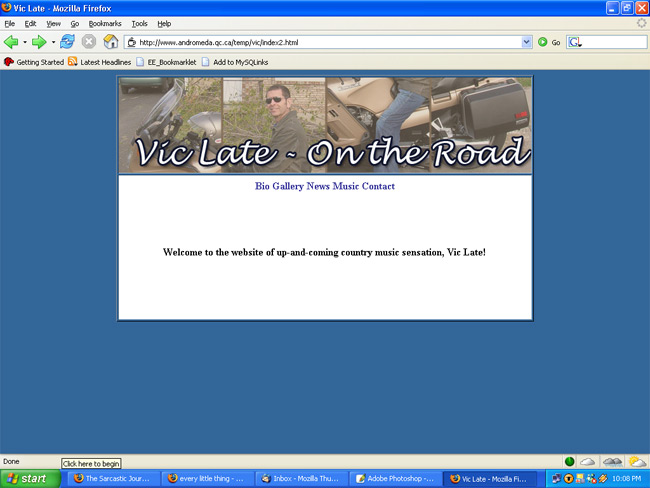Open the Tools menu
The image size is (650, 488).
pyautogui.click(x=139, y=23)
